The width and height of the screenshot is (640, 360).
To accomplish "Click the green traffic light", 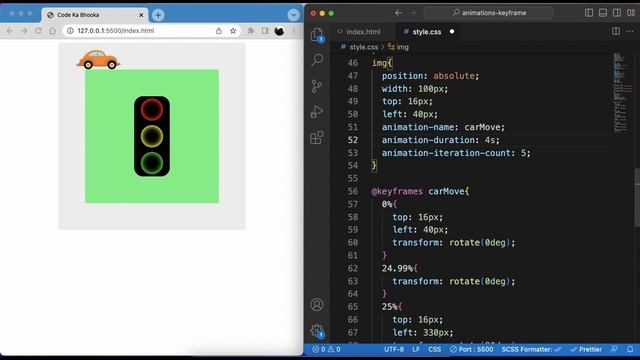I will coord(152,163).
